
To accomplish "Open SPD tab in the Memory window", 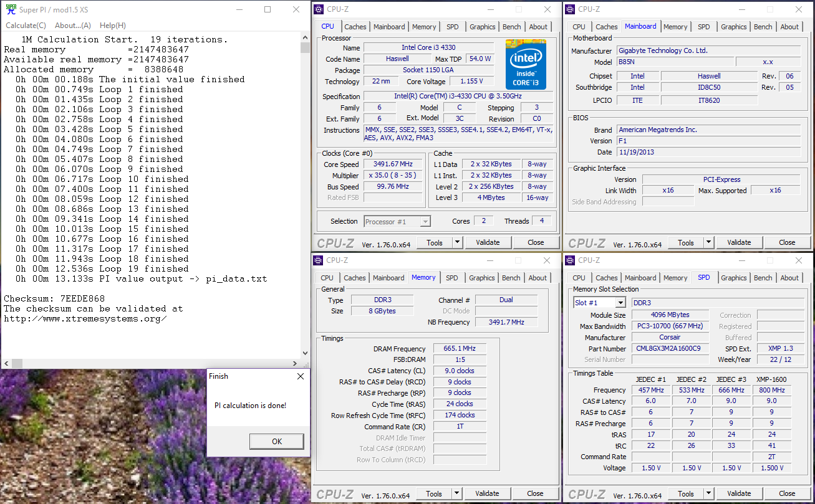I will [452, 278].
